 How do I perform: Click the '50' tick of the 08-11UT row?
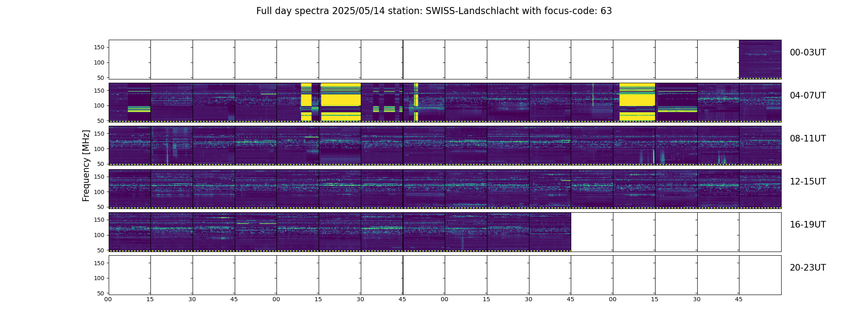tap(101, 164)
